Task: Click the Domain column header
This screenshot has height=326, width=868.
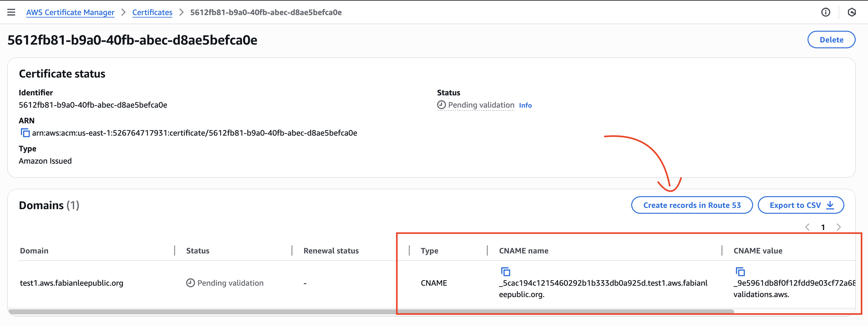Action: (34, 251)
